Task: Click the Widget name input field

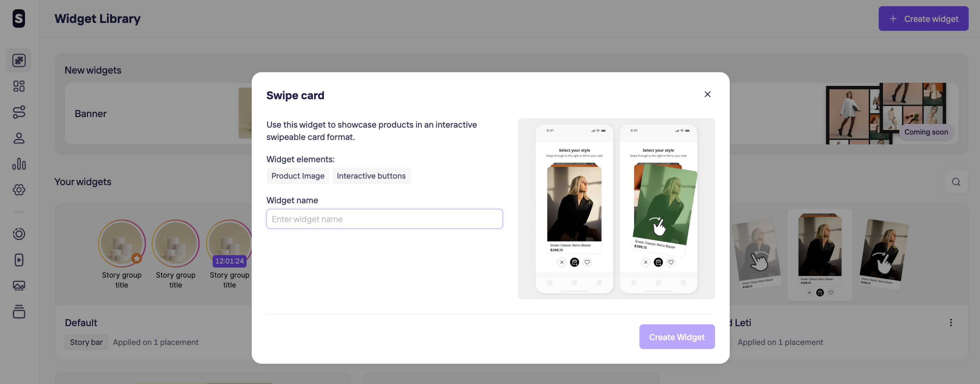Action: point(384,219)
